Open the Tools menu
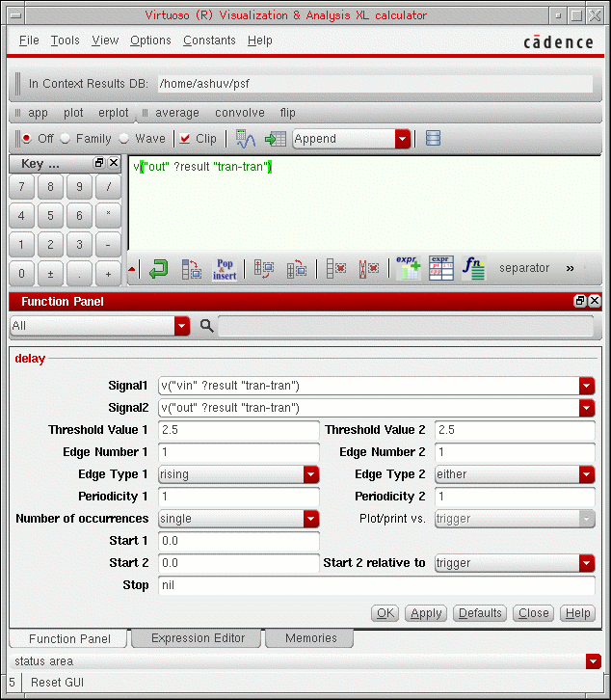Viewport: 611px width, 700px height. (x=66, y=40)
